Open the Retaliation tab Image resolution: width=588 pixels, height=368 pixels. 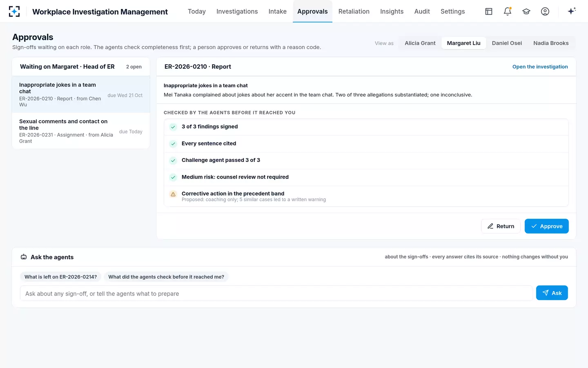click(x=354, y=11)
